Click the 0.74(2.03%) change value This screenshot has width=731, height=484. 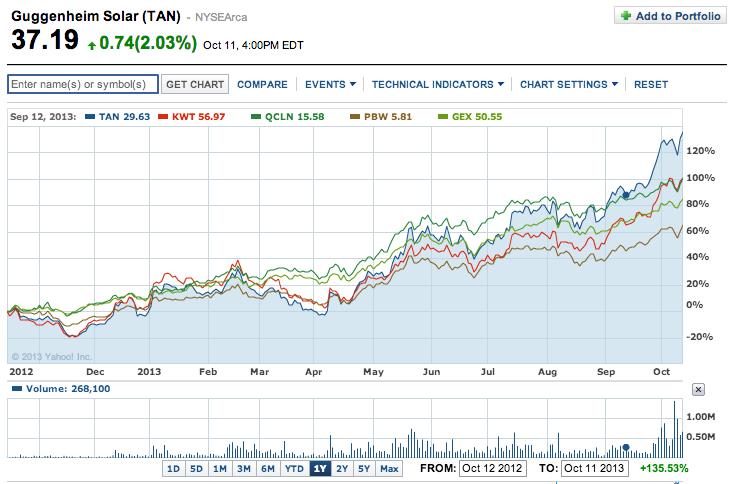(148, 43)
